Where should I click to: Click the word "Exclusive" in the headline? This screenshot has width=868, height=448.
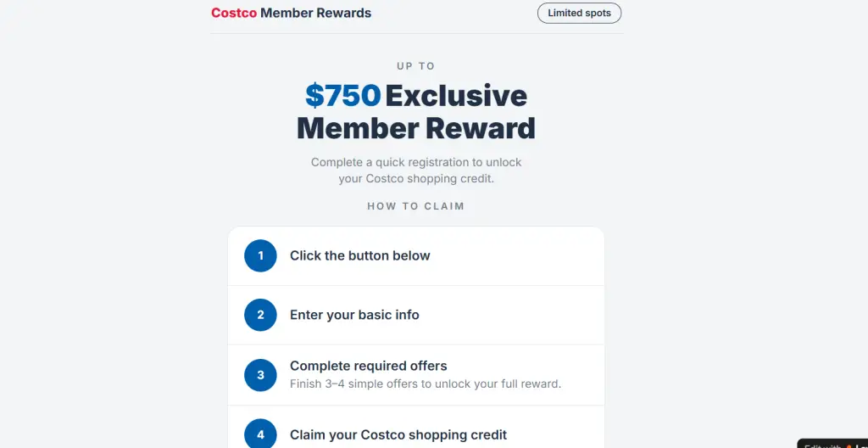click(x=456, y=96)
